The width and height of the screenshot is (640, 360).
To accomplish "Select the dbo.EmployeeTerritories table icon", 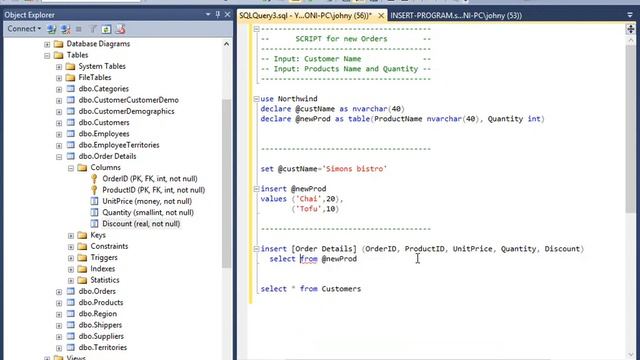I will click(x=71, y=145).
